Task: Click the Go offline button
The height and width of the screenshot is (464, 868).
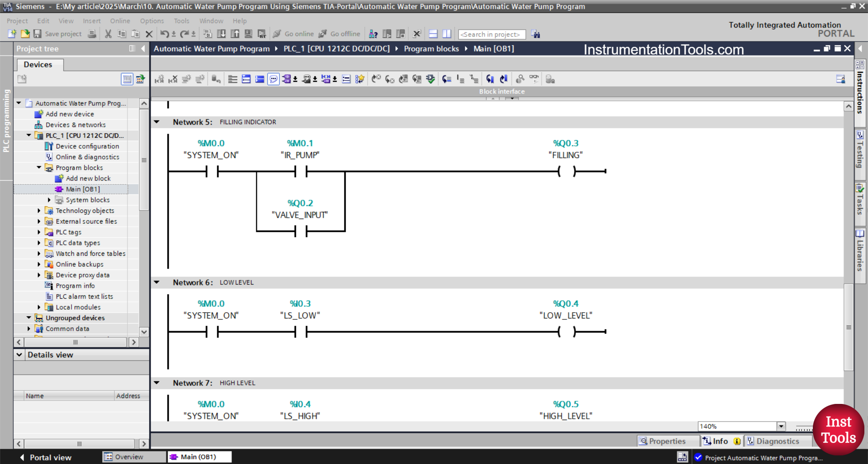Action: click(x=339, y=34)
